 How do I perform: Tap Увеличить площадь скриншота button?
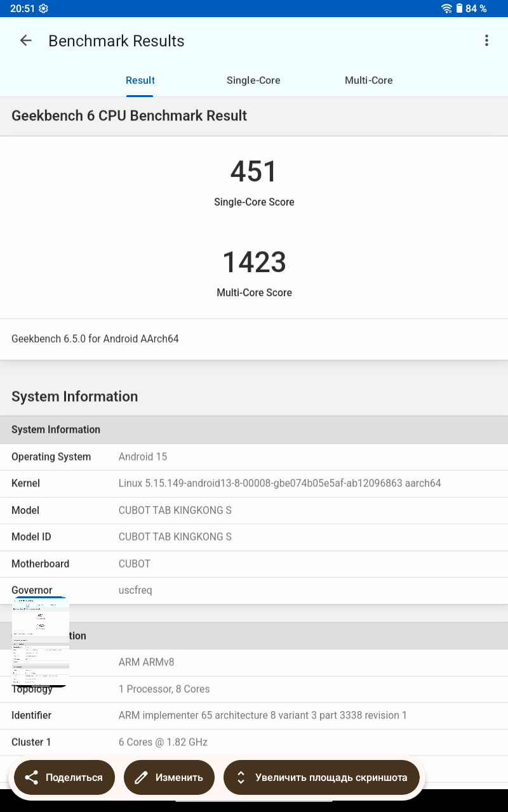click(321, 777)
